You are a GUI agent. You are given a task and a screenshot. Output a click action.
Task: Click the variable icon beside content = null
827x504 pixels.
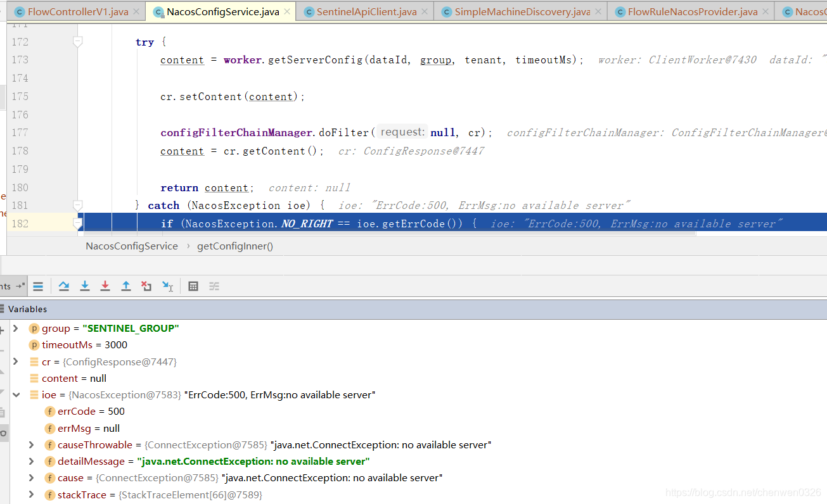pyautogui.click(x=34, y=378)
